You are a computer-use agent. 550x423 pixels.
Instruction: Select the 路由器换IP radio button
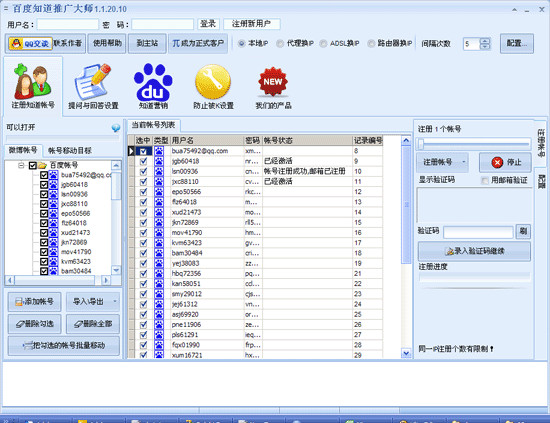(x=371, y=43)
